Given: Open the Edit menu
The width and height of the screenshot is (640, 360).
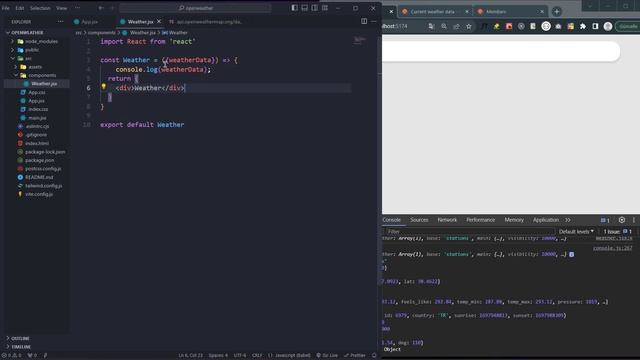Looking at the screenshot, I should (20, 8).
